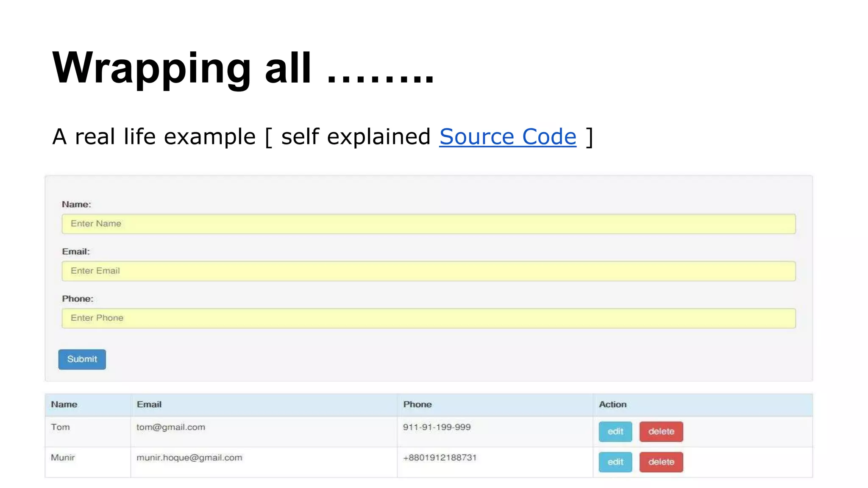Click the Munir name cell
The height and width of the screenshot is (488, 868).
pos(63,458)
